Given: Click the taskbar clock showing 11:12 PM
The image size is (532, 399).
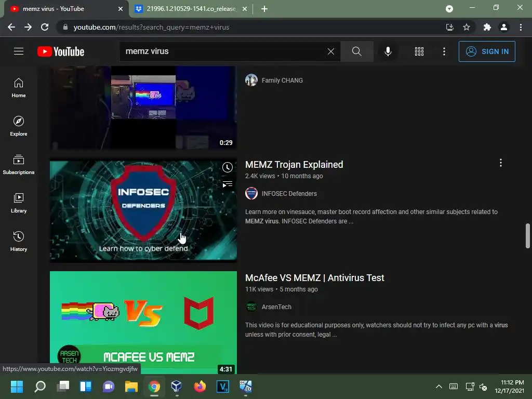Looking at the screenshot, I should (x=509, y=387).
